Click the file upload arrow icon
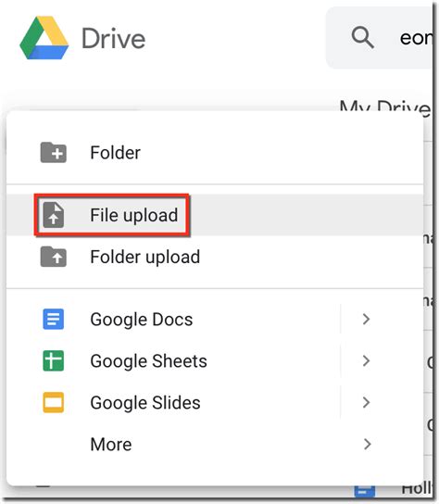Screen dimensions: 439x504 (54, 215)
